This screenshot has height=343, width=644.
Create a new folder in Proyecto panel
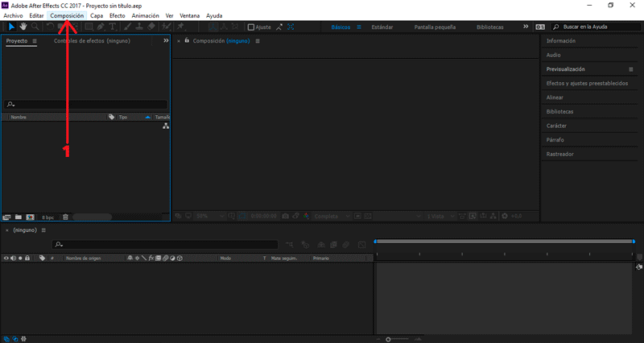tap(19, 217)
